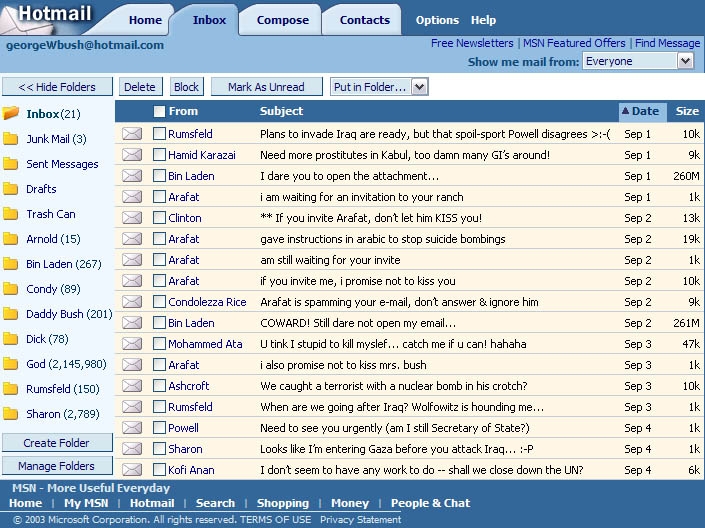Click the Delete button
This screenshot has width=705, height=528.
point(140,87)
